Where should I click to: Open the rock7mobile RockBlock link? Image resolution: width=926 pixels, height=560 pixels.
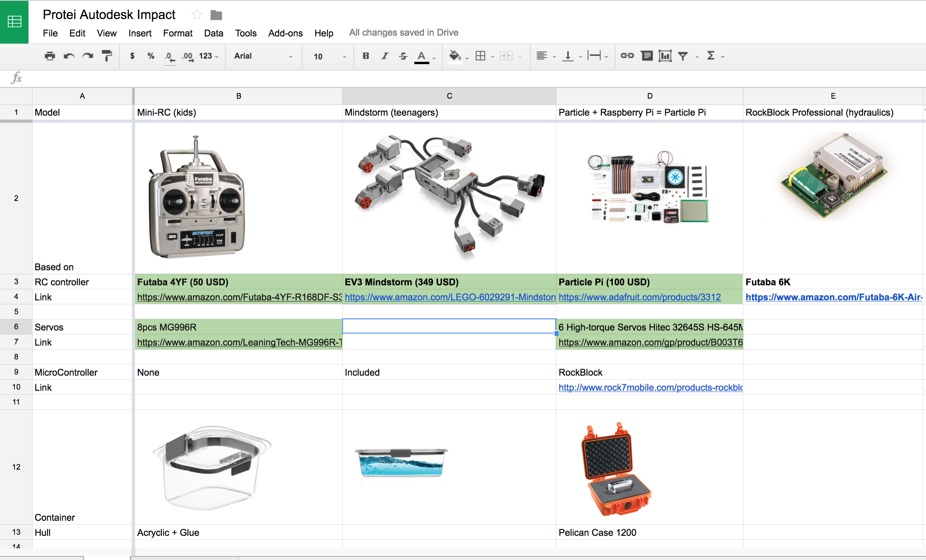pyautogui.click(x=650, y=387)
